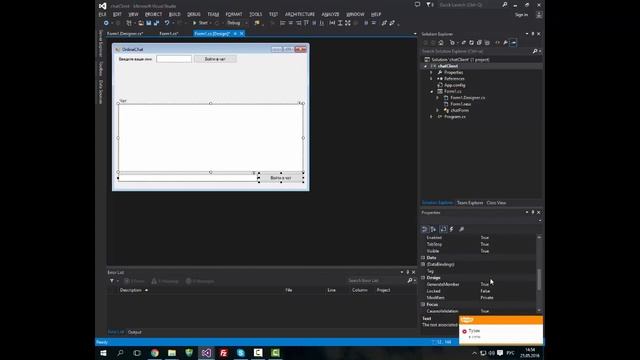Expand the Form1.Designer.cs node
The image size is (640, 360).
pos(438,98)
